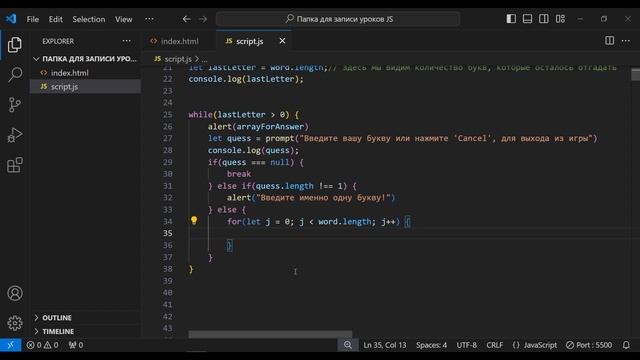Expand the TIMELINE section
Viewport: 640px width, 360px height.
coord(85,331)
